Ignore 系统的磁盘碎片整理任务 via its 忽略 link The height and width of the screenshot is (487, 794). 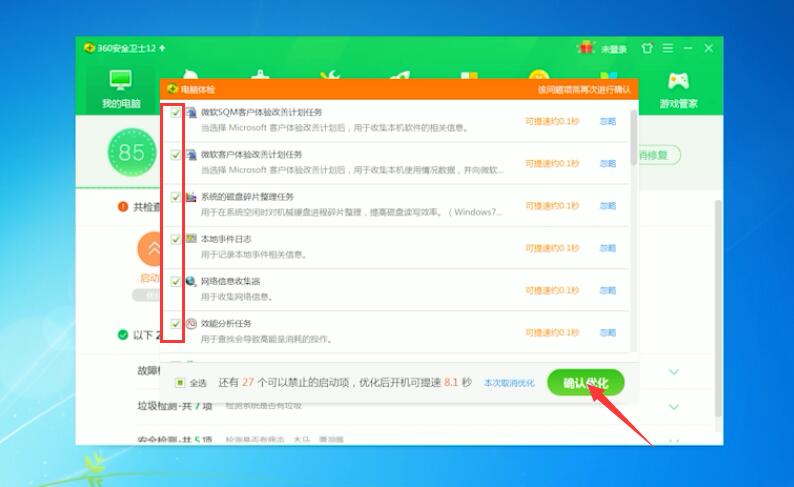(608, 206)
